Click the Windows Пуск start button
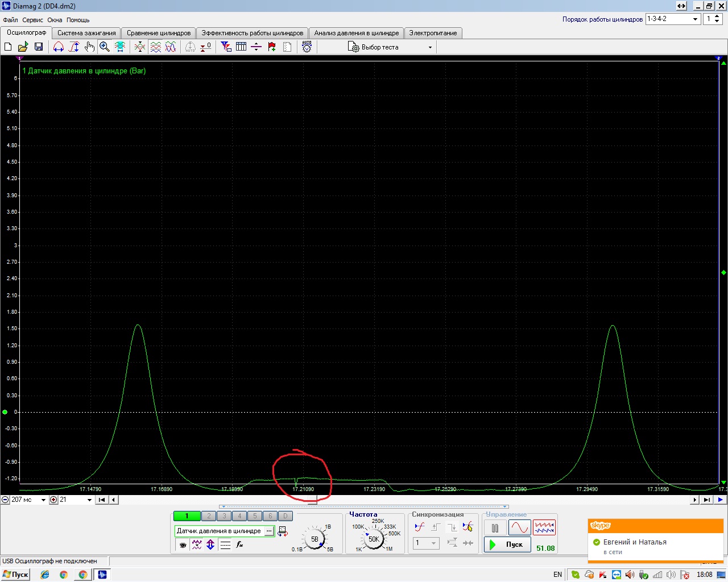The height and width of the screenshot is (582, 728). click(x=16, y=575)
